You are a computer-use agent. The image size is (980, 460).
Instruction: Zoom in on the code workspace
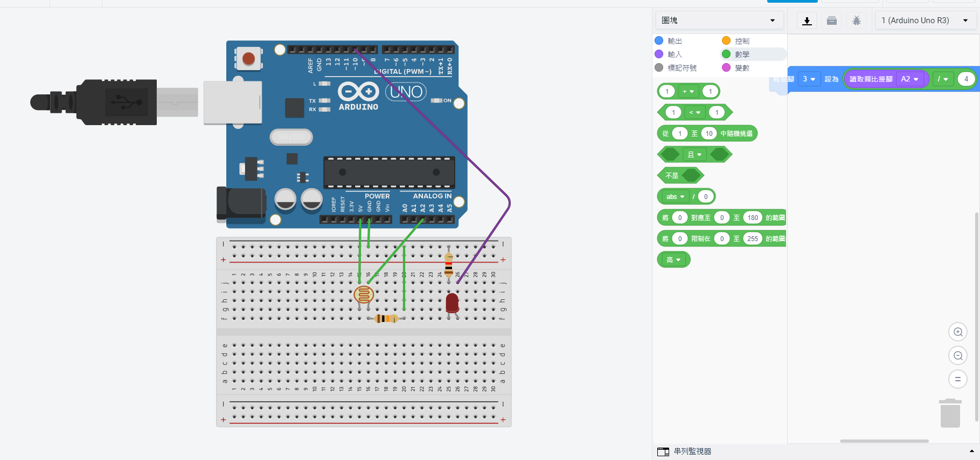pos(957,332)
